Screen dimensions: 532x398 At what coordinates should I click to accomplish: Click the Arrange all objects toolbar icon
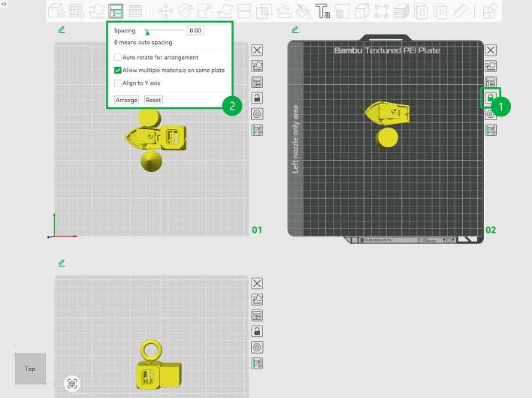coord(116,11)
